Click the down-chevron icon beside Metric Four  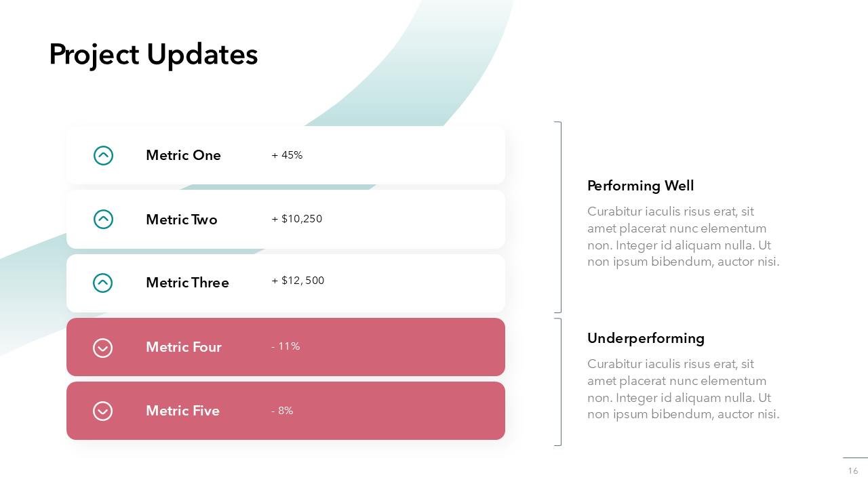103,348
